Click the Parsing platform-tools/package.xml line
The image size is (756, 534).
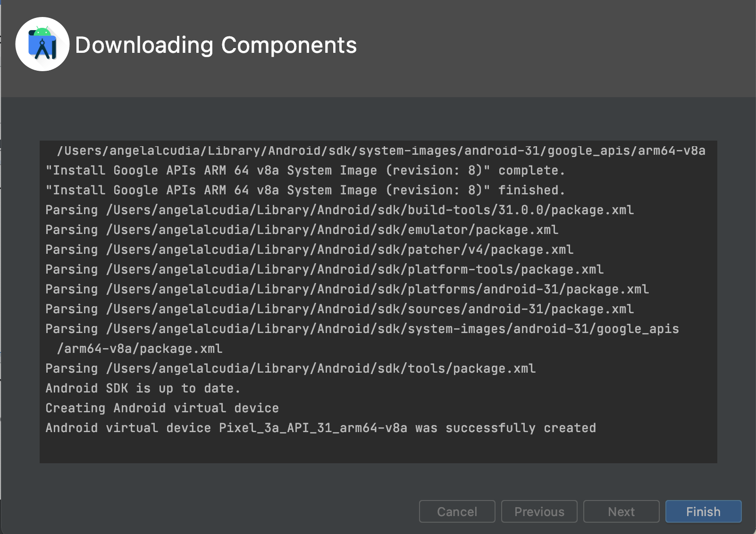pyautogui.click(x=324, y=269)
